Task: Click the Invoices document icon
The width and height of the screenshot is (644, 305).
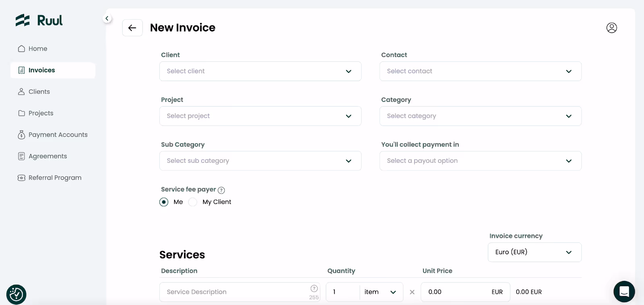Action: pos(22,70)
